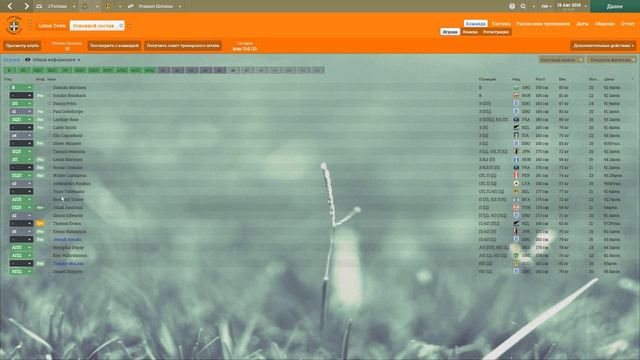
Task: Expand the Общая информация view dropdown
Action: click(x=79, y=60)
